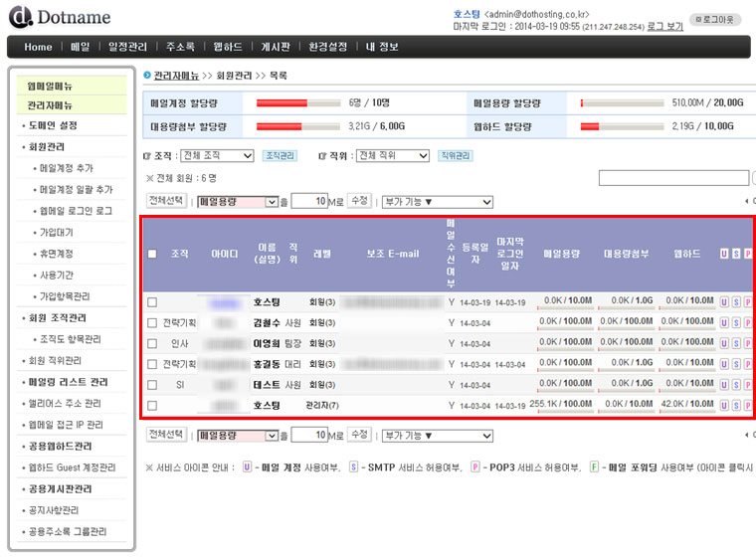Image resolution: width=756 pixels, height=557 pixels.
Task: Open 웹하드 in the top navigation bar
Action: (x=228, y=47)
